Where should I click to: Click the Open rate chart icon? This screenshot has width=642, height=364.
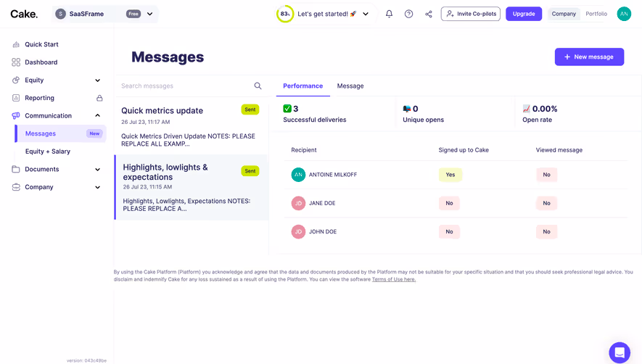(x=526, y=109)
